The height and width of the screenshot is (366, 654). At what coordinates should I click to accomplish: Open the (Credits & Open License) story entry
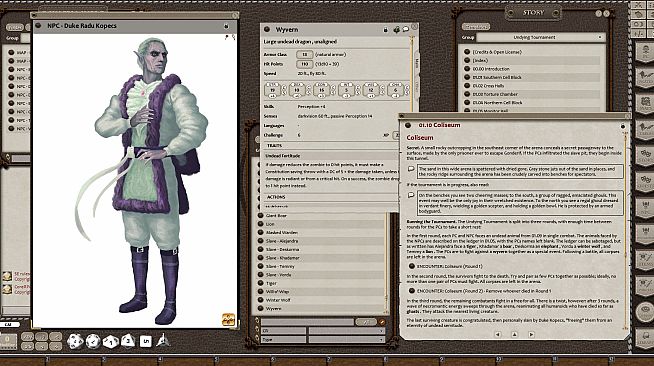pos(532,52)
